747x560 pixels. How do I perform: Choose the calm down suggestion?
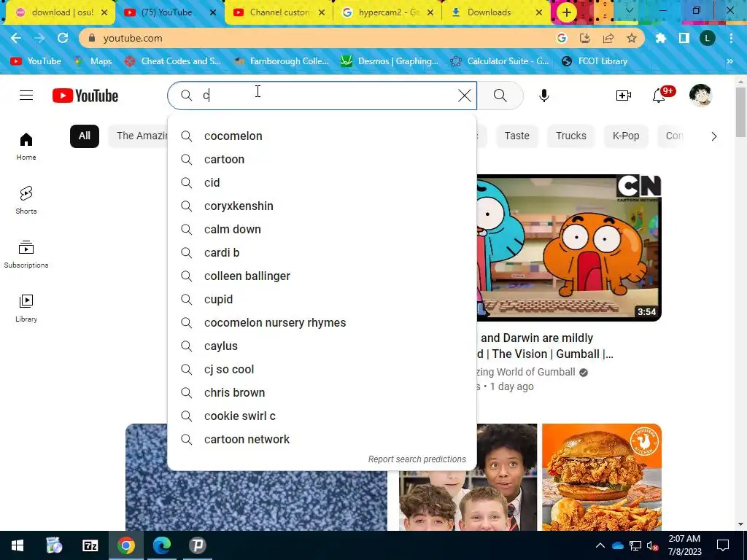point(322,230)
